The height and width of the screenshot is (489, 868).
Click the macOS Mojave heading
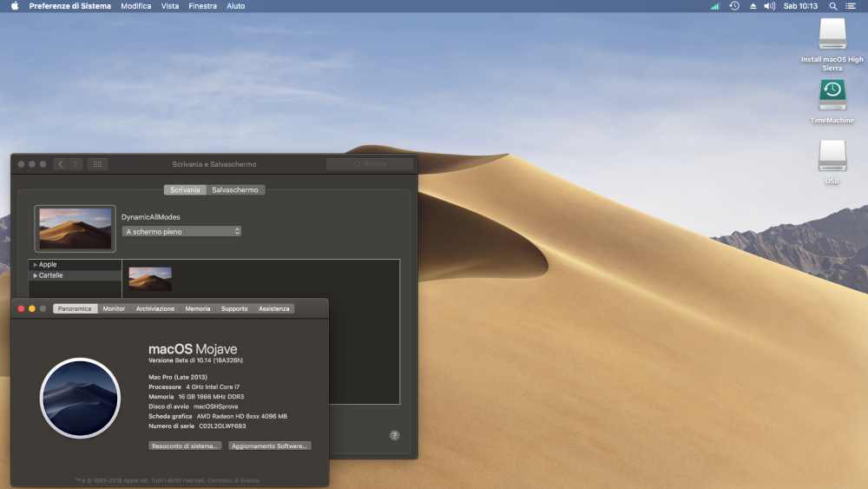point(193,349)
